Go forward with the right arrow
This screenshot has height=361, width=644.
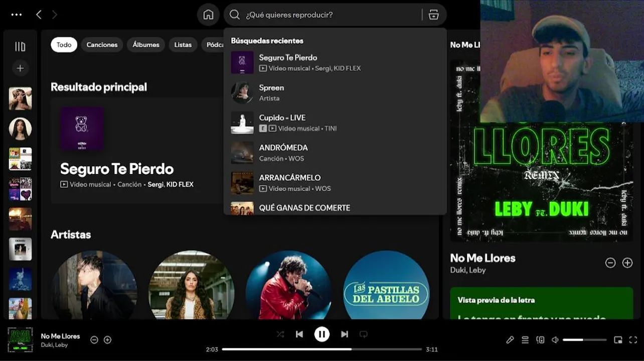pos(54,15)
